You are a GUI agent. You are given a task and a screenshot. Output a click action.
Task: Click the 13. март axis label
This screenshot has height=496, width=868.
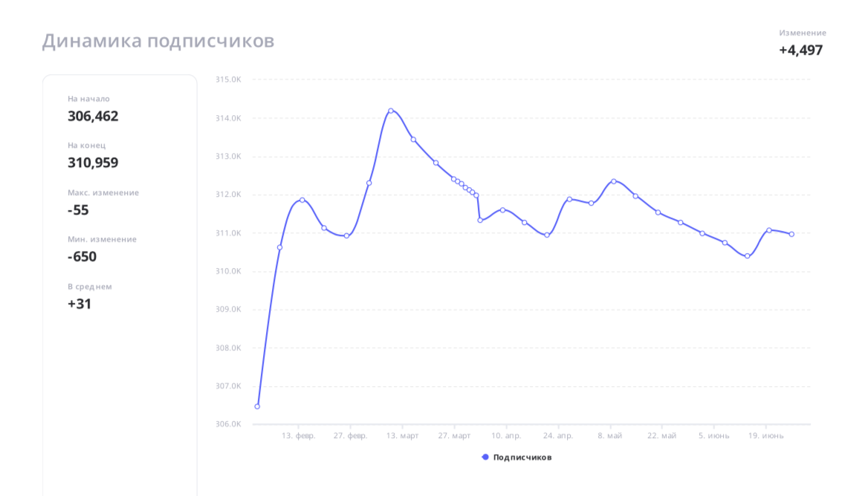(402, 436)
